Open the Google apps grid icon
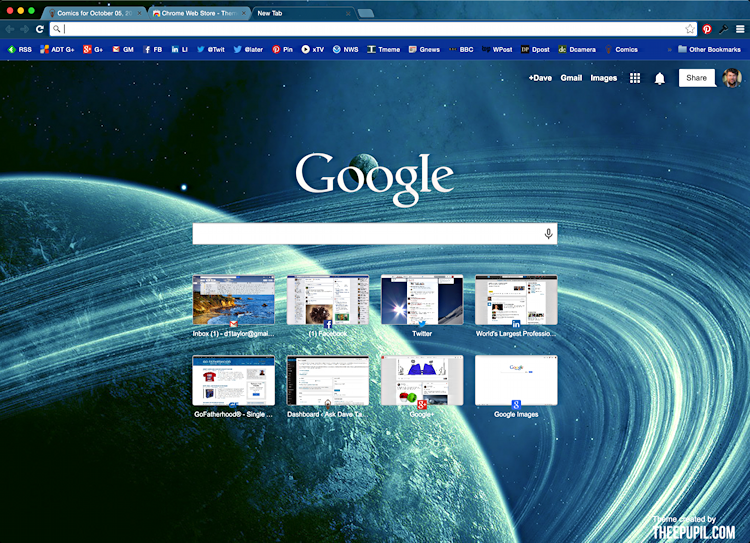 click(635, 78)
